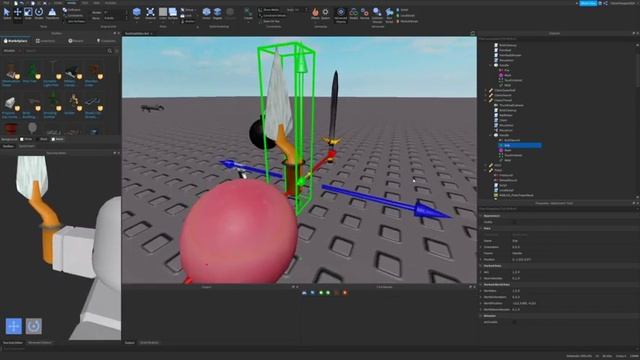The image size is (640, 360).
Task: Toggle the Collisions checkbox
Action: [x=72, y=10]
